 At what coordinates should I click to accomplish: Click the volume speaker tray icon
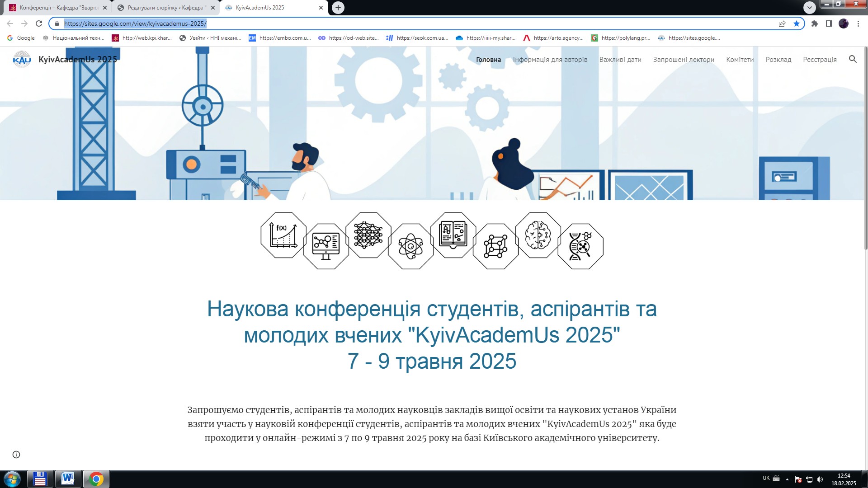pyautogui.click(x=820, y=479)
